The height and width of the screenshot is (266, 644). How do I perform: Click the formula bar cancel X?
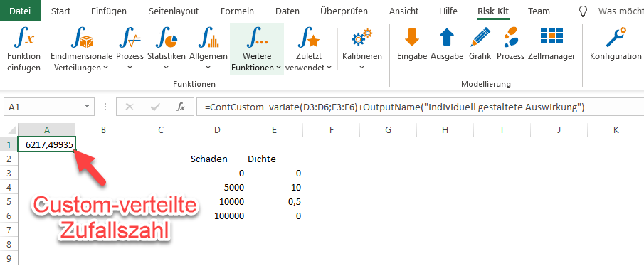[x=130, y=107]
